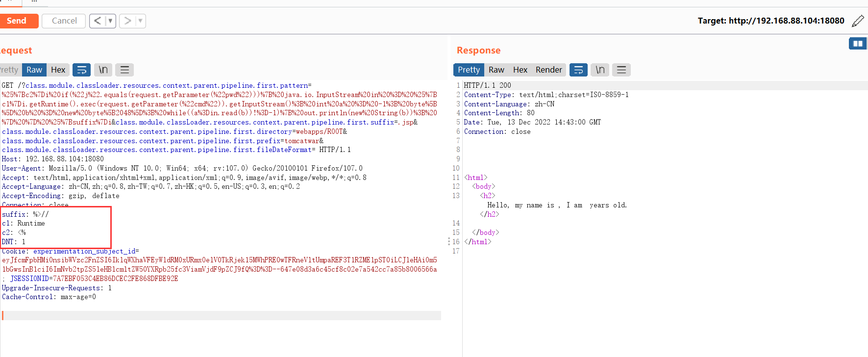
Task: Click the 'suffix: %>//' header line
Action: click(25, 214)
